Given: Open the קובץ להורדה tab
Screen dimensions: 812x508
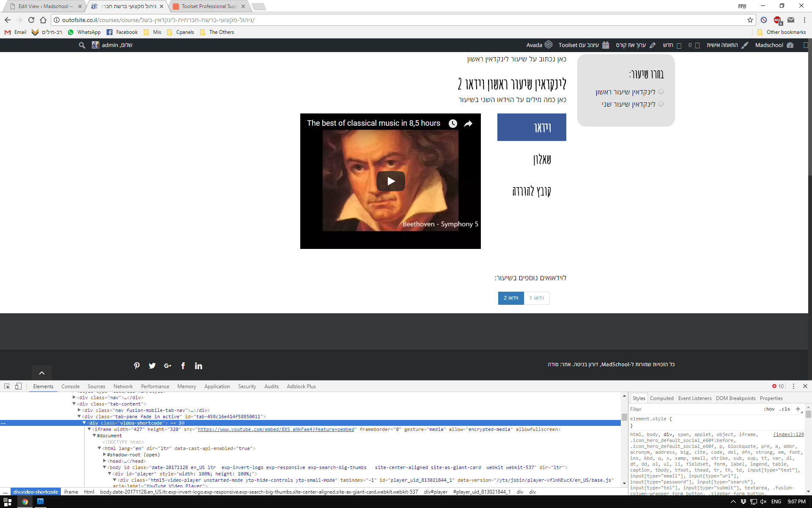Looking at the screenshot, I should (x=532, y=191).
